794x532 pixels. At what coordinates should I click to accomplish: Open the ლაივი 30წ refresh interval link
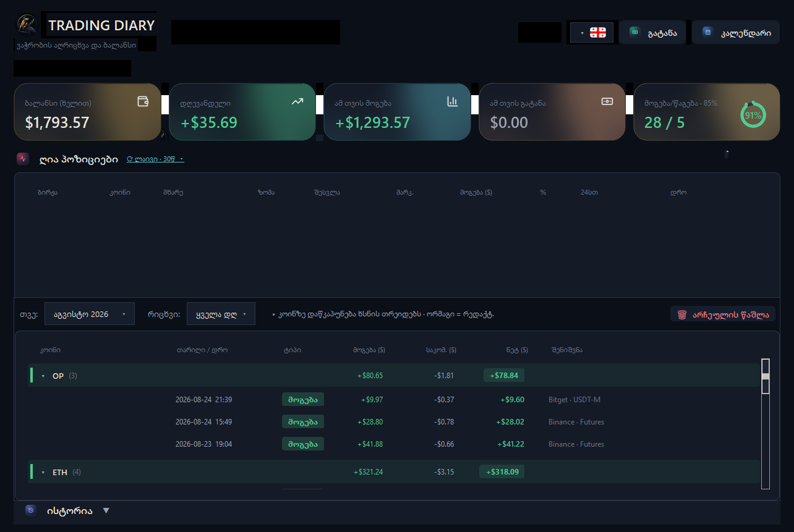[x=155, y=159]
